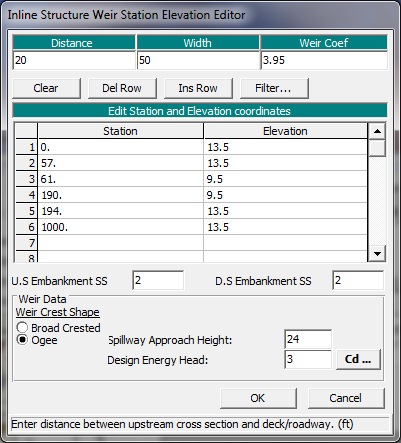The height and width of the screenshot is (443, 401).
Task: Open the Cd coefficient dialog
Action: pos(358,359)
